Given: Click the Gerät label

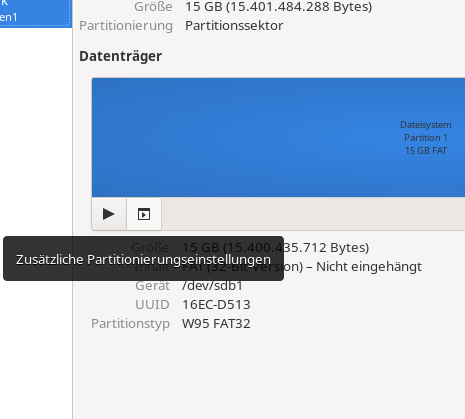Looking at the screenshot, I should click(152, 286).
